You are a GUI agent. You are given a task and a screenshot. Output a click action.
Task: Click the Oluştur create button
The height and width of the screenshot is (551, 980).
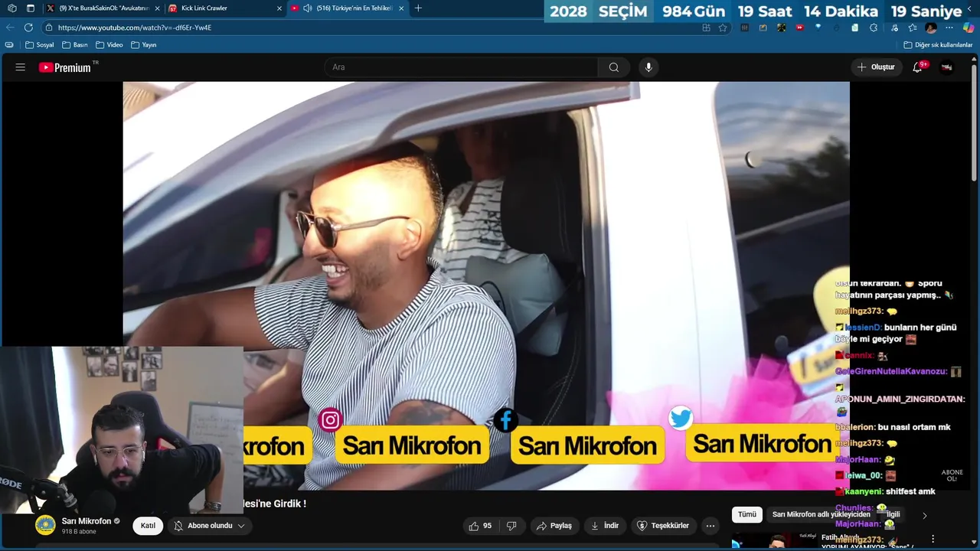(876, 67)
